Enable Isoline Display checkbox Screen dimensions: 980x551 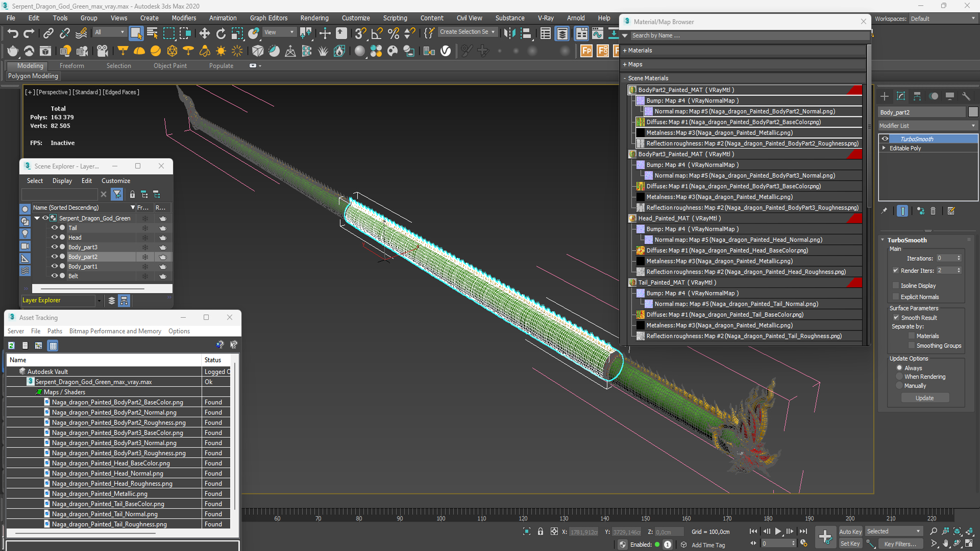pyautogui.click(x=896, y=285)
